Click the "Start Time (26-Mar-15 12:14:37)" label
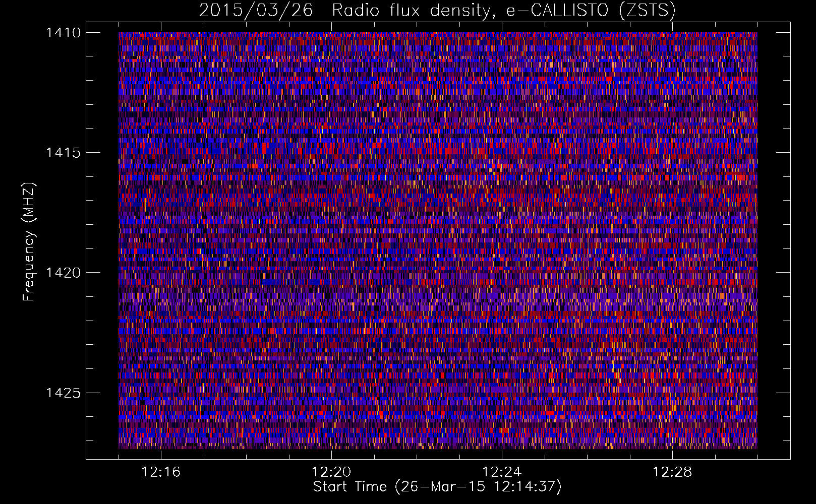 point(437,487)
